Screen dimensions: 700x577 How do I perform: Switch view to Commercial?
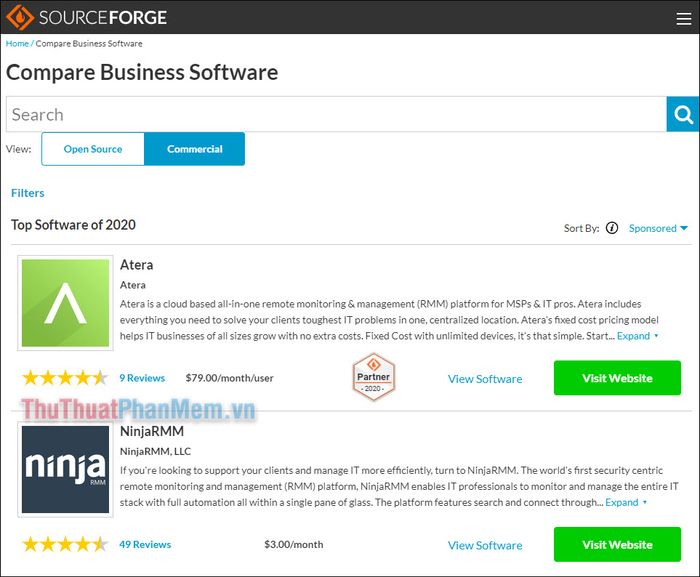pos(194,149)
